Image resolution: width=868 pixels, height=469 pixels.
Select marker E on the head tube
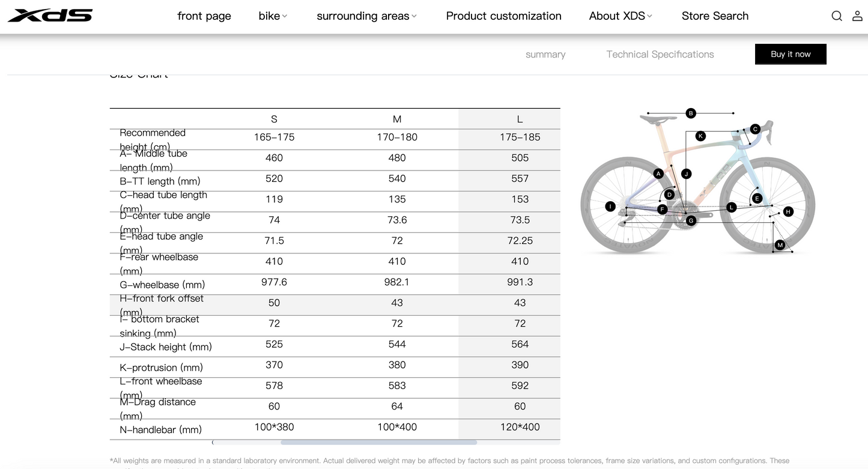(756, 198)
